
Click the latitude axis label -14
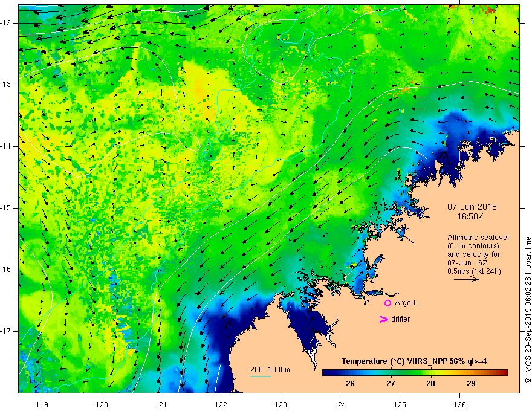[6, 146]
